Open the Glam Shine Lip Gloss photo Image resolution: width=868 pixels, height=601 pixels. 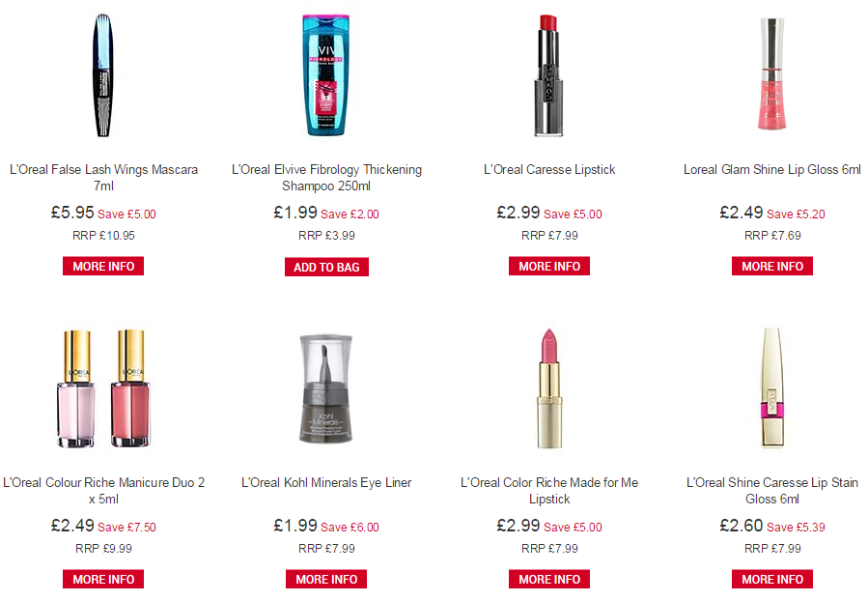click(772, 74)
